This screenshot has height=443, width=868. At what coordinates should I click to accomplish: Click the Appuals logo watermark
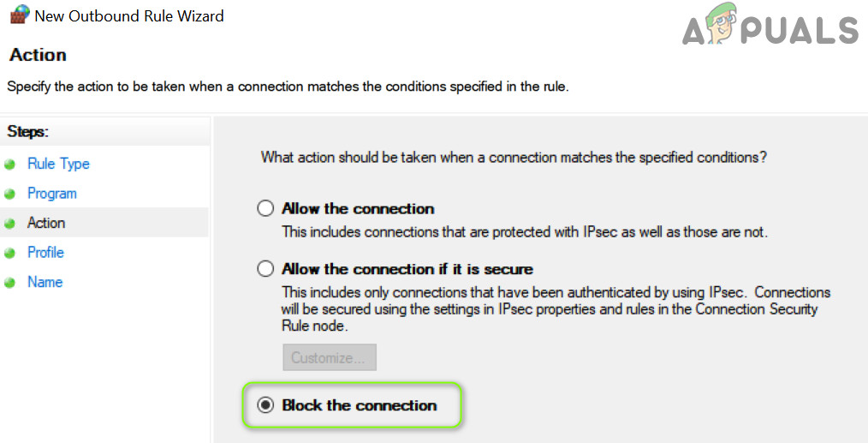(x=770, y=30)
